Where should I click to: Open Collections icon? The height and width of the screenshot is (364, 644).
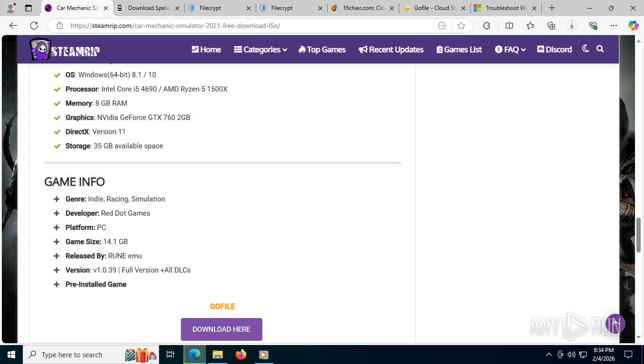point(551,26)
